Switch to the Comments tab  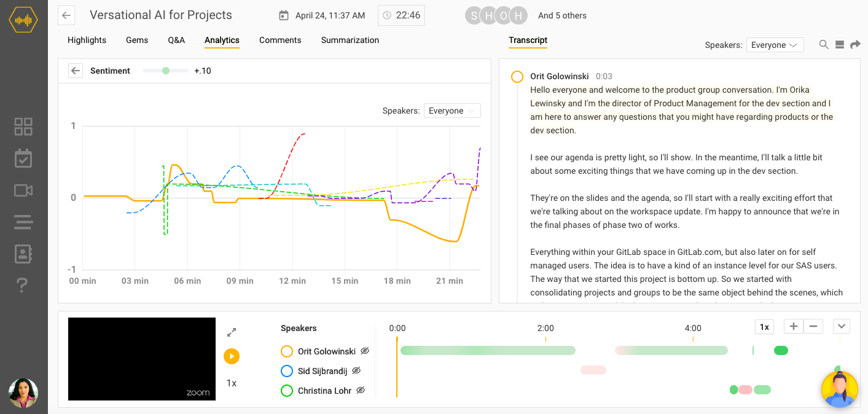tap(280, 40)
